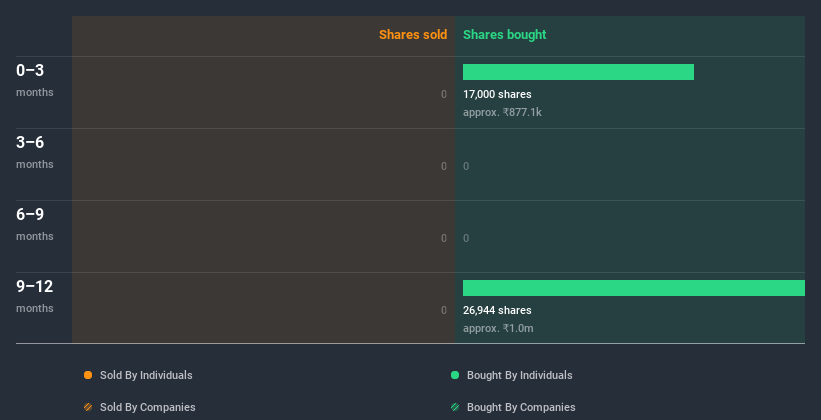Viewport: 821px width, 420px height.
Task: Select the green Bought By Individuals legend dot
Action: [455, 375]
